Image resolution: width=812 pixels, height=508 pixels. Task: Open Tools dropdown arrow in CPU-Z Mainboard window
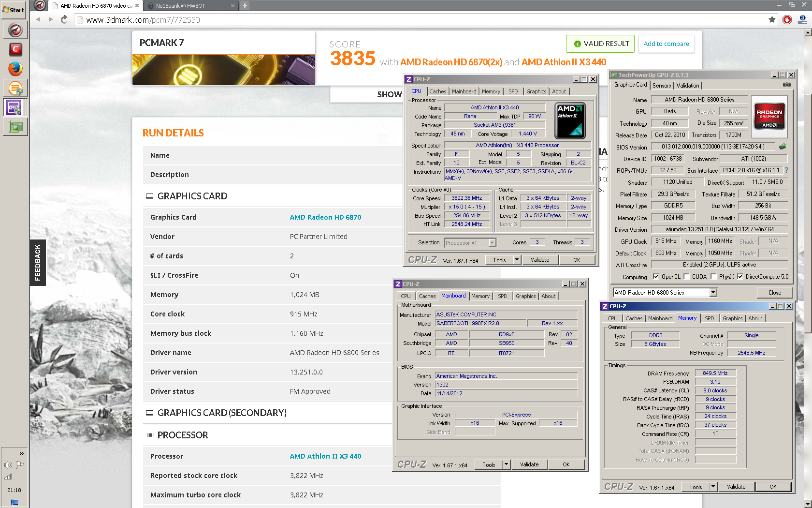pyautogui.click(x=506, y=464)
